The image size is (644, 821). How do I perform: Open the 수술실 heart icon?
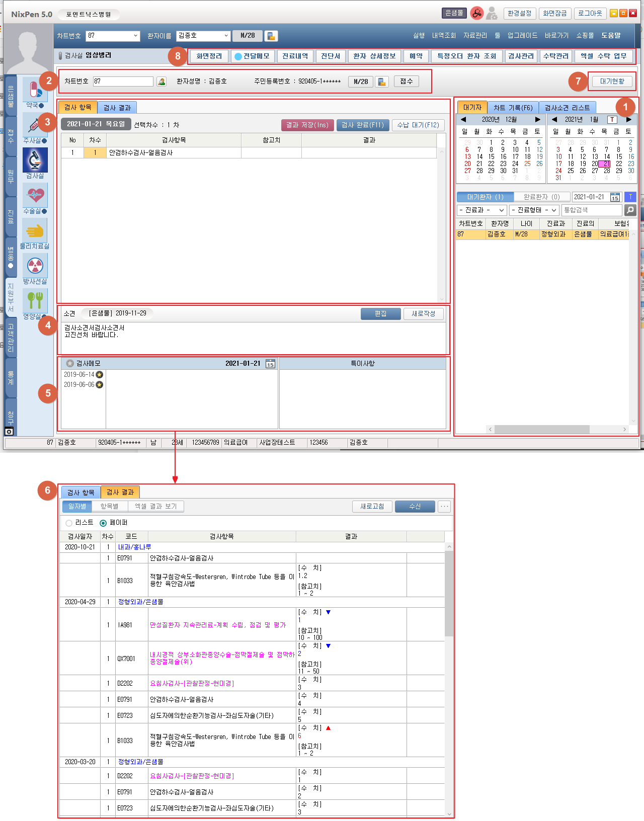(x=35, y=195)
